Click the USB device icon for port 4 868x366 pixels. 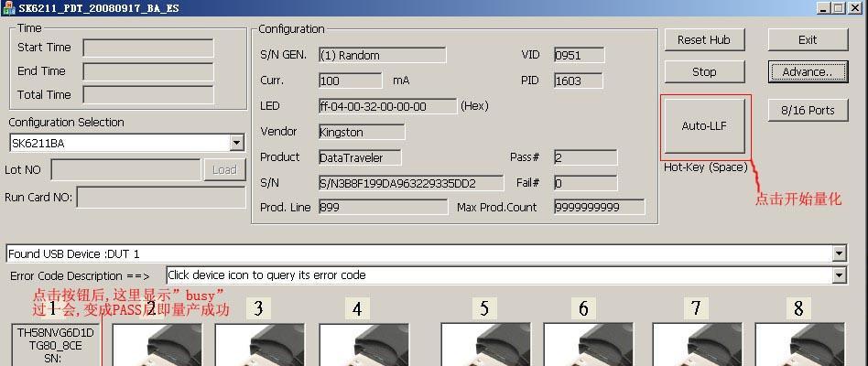363,345
